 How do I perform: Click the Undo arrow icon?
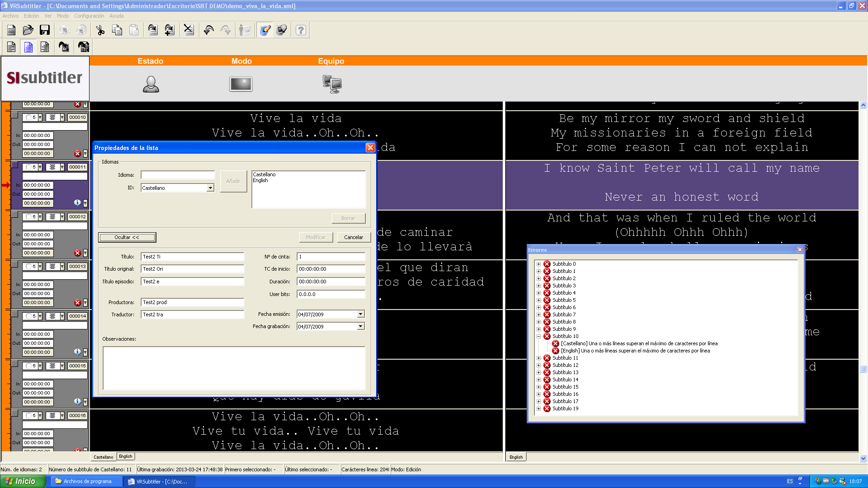pos(208,30)
